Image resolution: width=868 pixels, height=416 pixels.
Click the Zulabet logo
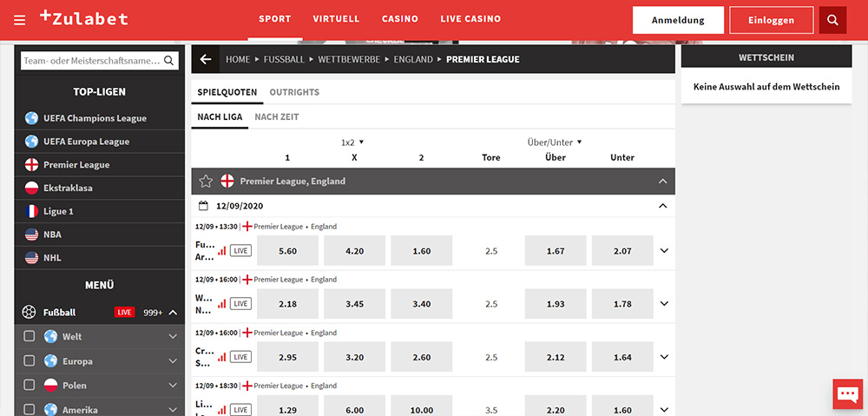click(83, 18)
